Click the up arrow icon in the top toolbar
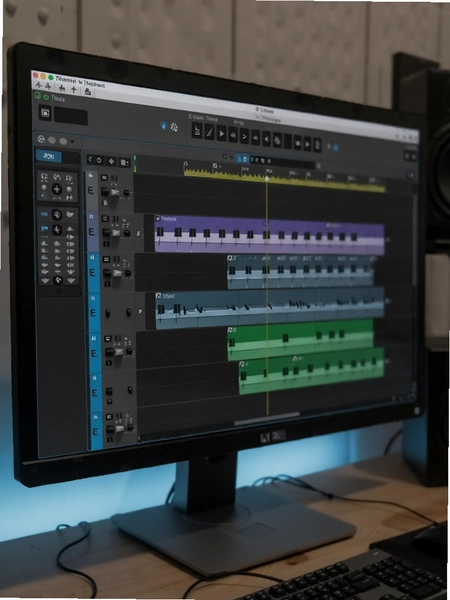Viewport: 450px width, 600px height. pos(74,90)
